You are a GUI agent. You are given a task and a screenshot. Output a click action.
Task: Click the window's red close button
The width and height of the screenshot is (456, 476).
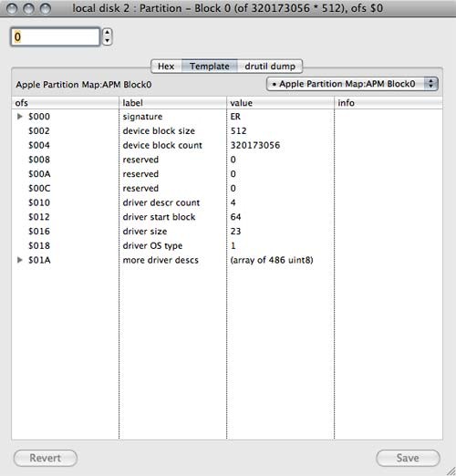pos(12,8)
